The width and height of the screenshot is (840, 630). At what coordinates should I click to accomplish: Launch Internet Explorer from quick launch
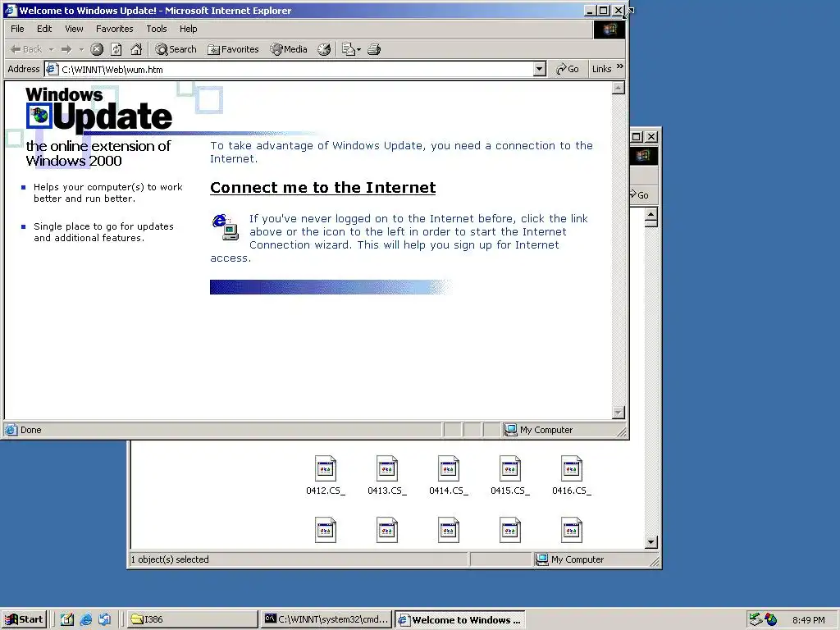pyautogui.click(x=85, y=619)
